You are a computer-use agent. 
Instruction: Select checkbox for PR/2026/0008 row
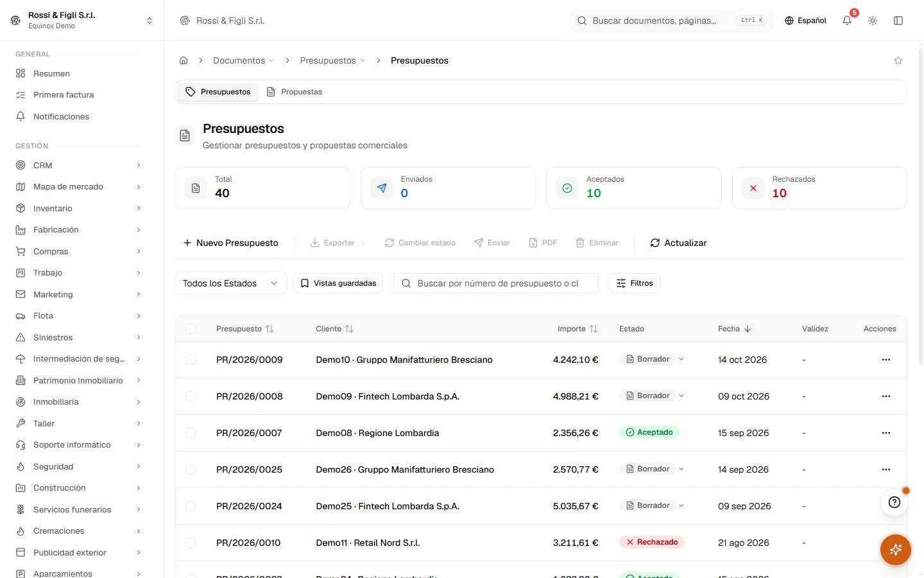click(191, 396)
